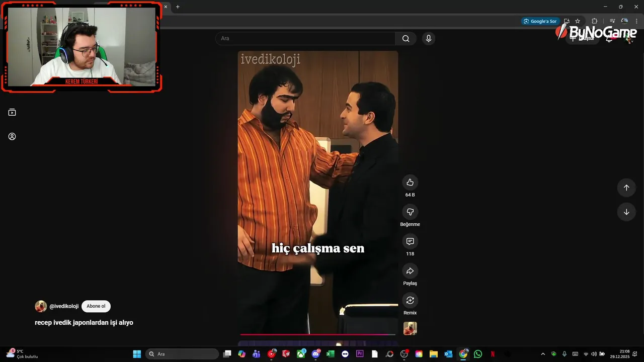Viewport: 644px width, 362px height.
Task: Open Discord from the taskbar
Action: (x=315, y=354)
